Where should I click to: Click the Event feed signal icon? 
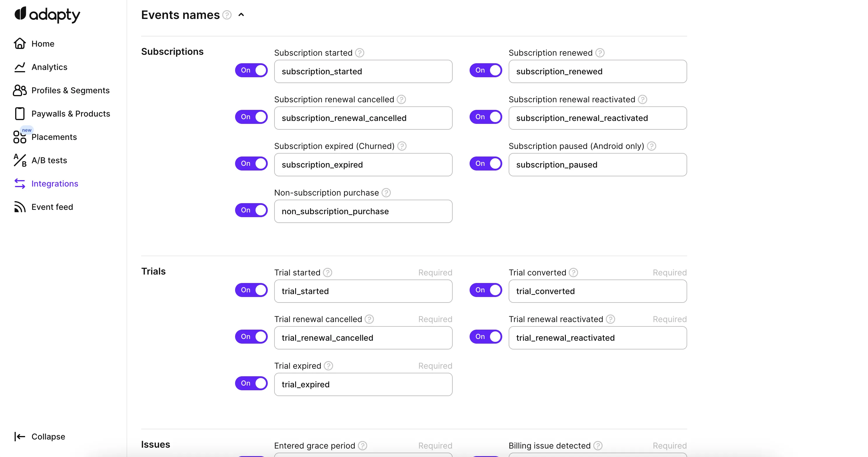point(20,207)
